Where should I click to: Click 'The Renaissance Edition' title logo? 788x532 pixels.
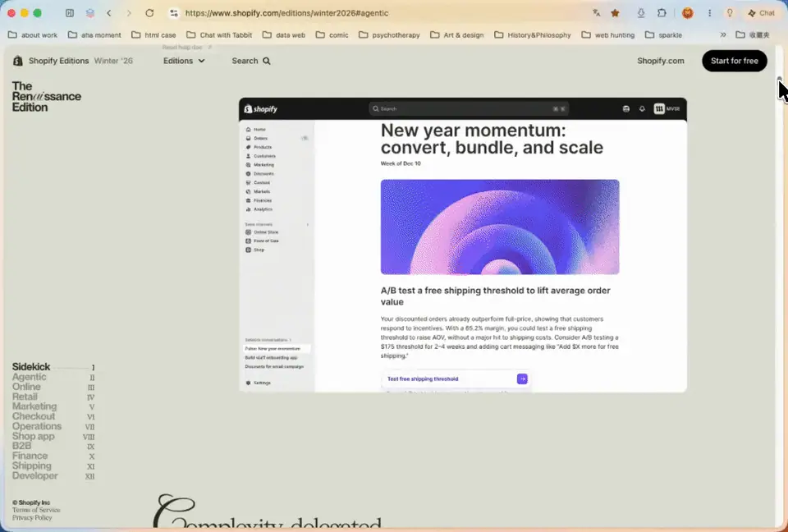pyautogui.click(x=46, y=97)
